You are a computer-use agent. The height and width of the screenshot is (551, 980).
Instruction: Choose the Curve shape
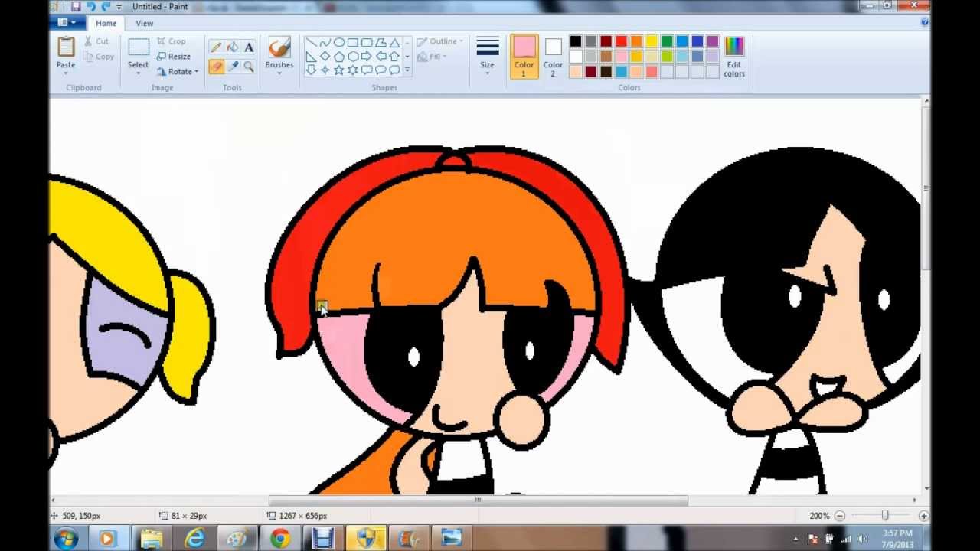(325, 43)
